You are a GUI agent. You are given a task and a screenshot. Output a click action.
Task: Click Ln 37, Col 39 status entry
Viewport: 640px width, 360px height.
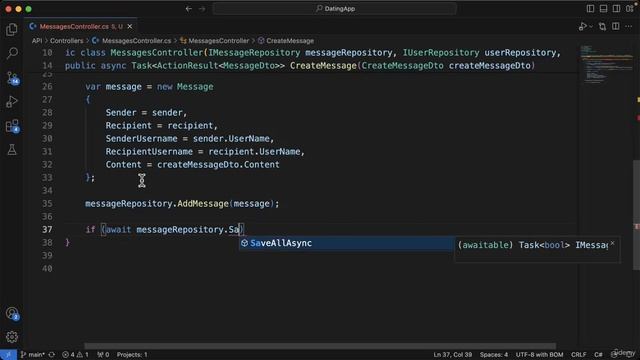tap(452, 355)
